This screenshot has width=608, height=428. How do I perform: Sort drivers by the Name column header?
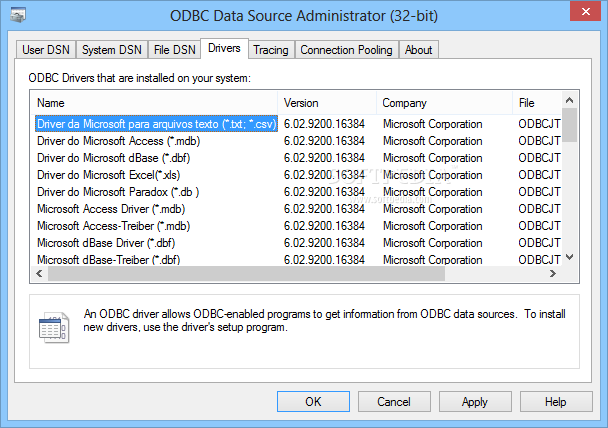point(154,103)
